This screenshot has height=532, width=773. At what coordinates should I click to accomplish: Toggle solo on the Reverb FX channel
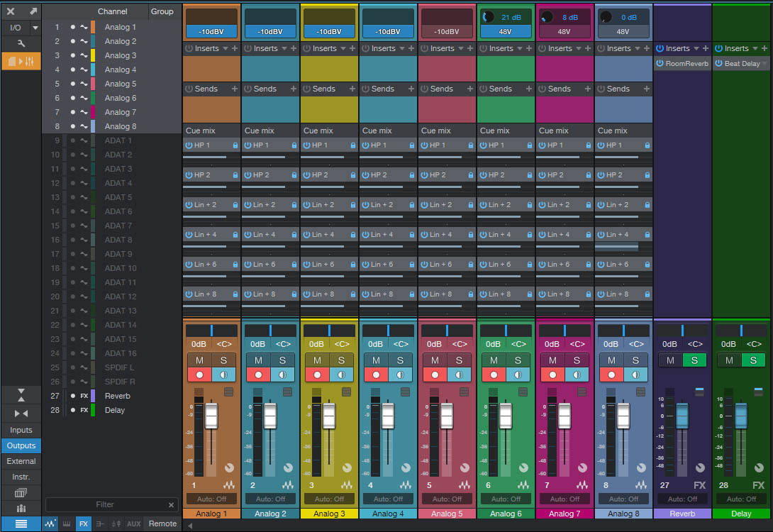[694, 360]
